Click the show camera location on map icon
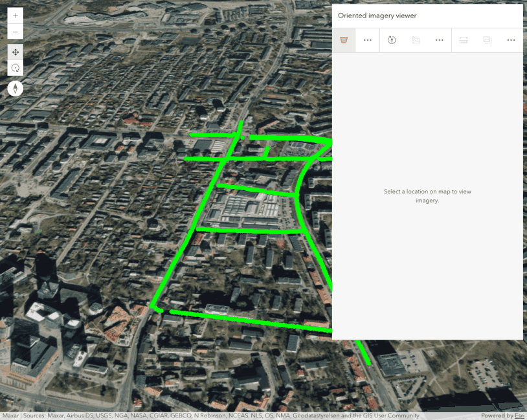 [415, 39]
